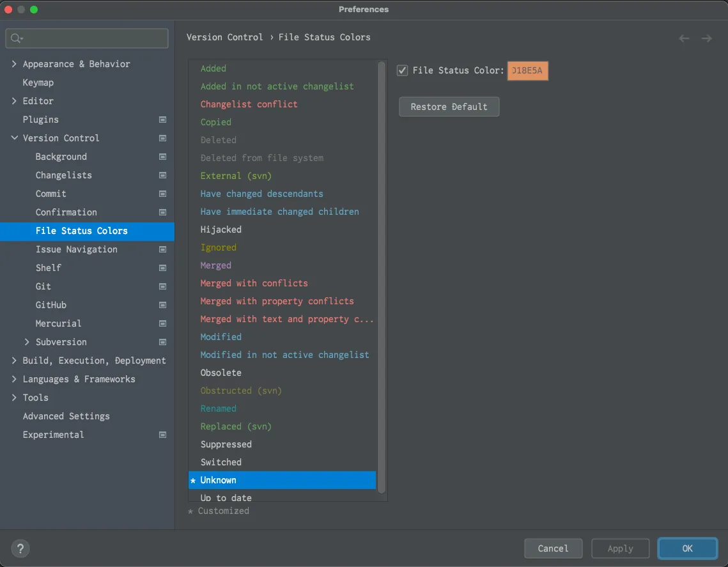The width and height of the screenshot is (728, 567).
Task: Toggle the File Status Color checkbox
Action: click(x=402, y=70)
